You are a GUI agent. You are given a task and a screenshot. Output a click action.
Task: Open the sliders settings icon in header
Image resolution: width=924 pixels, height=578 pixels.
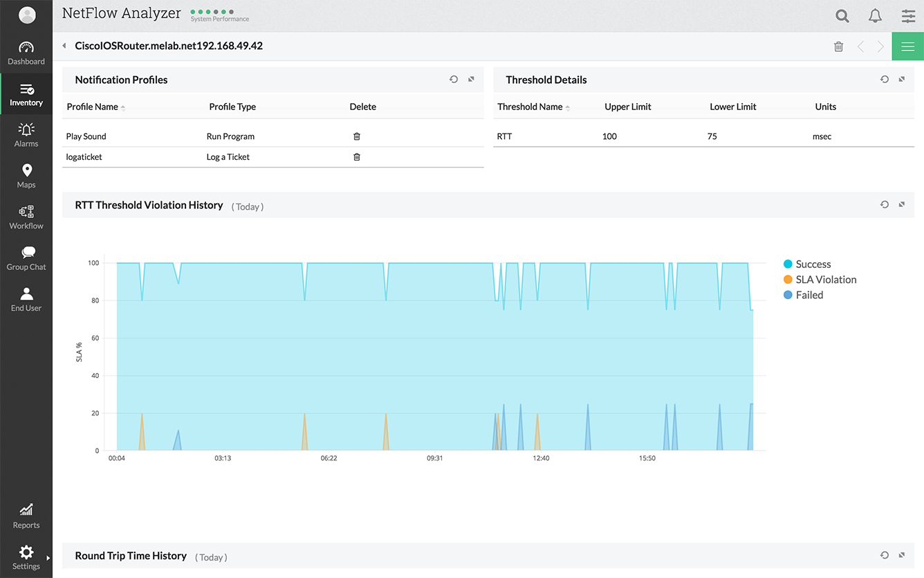click(x=908, y=16)
